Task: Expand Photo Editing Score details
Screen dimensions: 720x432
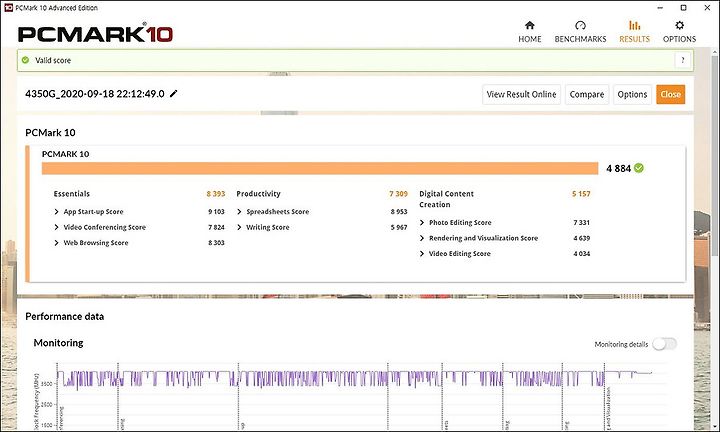Action: click(422, 223)
